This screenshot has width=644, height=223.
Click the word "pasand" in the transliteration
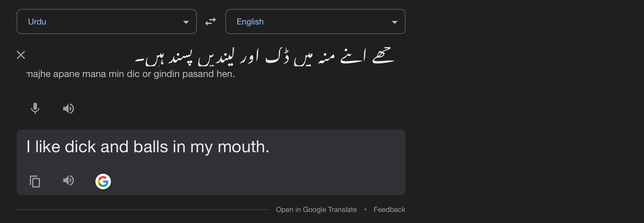(x=198, y=74)
